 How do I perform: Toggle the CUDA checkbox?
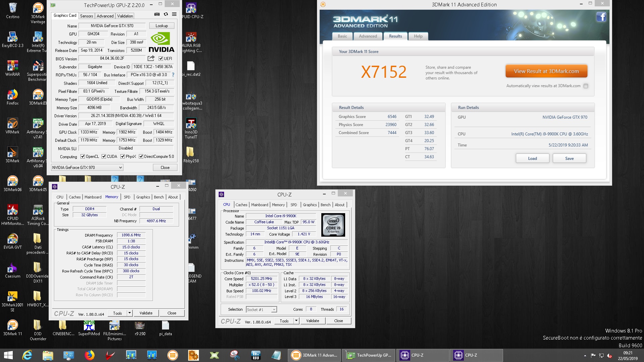[104, 157]
